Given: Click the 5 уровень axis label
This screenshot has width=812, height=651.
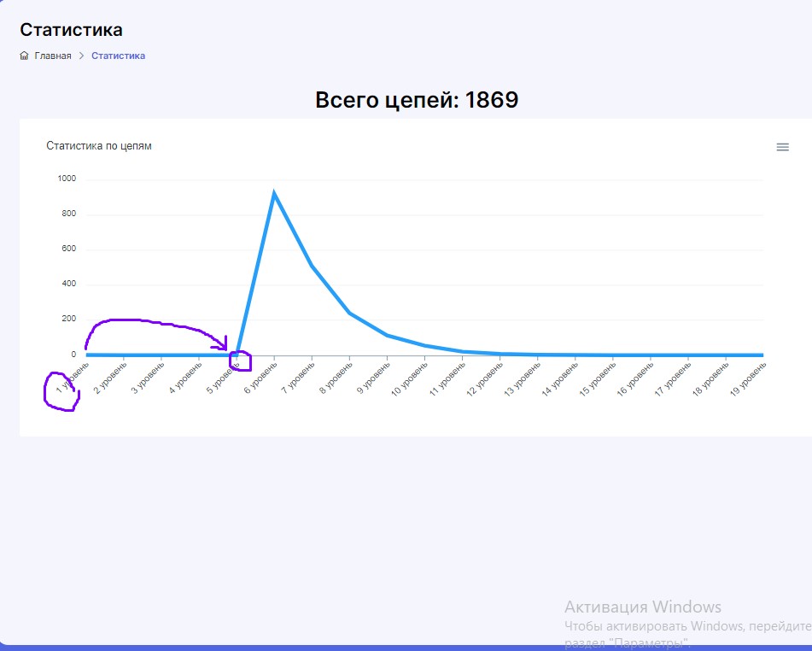Looking at the screenshot, I should pos(223,378).
